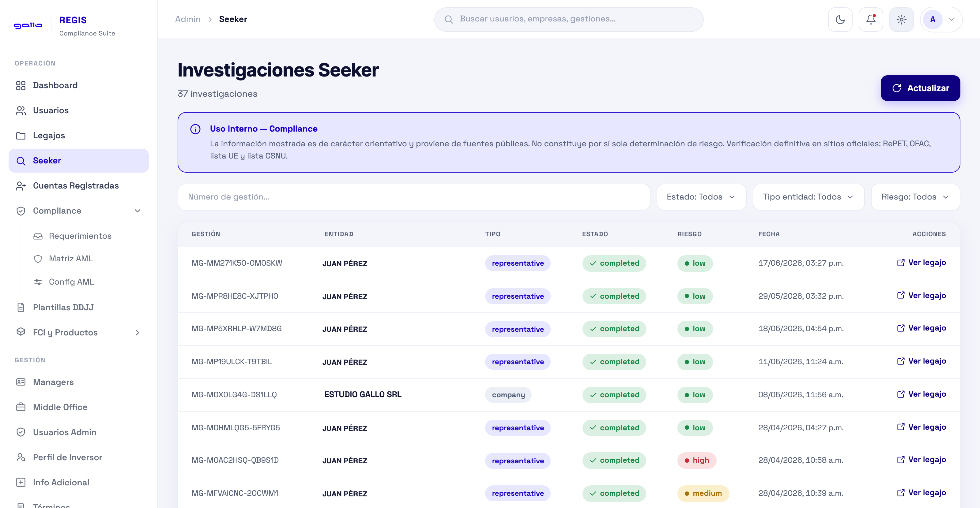Image resolution: width=980 pixels, height=508 pixels.
Task: Click the Managers card icon
Action: coord(21,382)
